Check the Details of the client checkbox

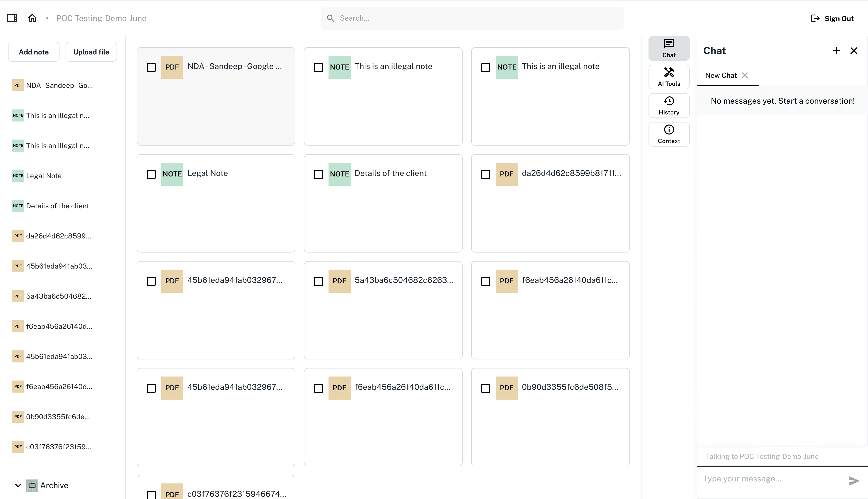(318, 174)
